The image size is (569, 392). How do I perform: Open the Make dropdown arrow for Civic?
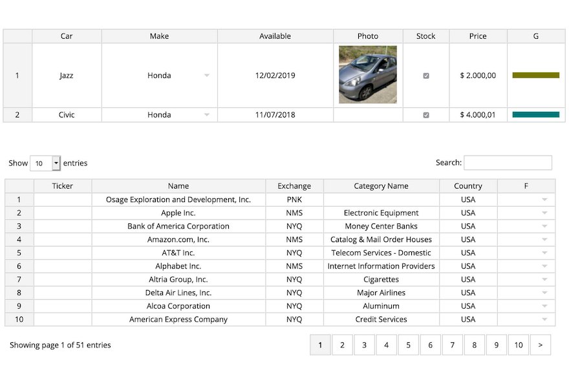click(206, 115)
